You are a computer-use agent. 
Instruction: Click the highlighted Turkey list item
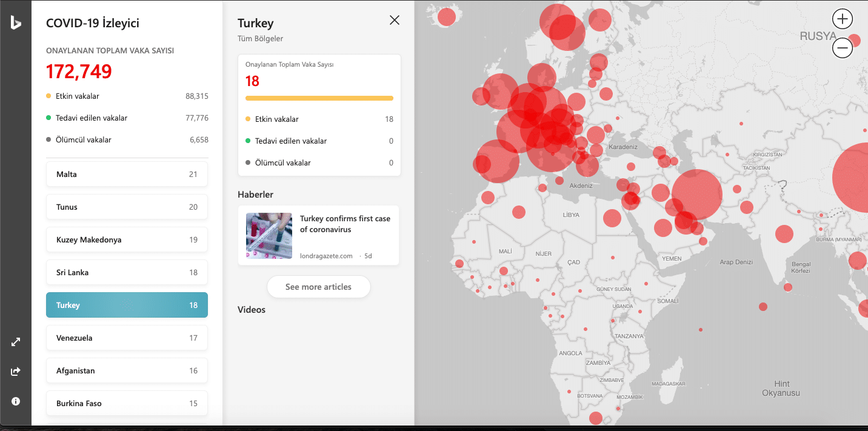127,305
